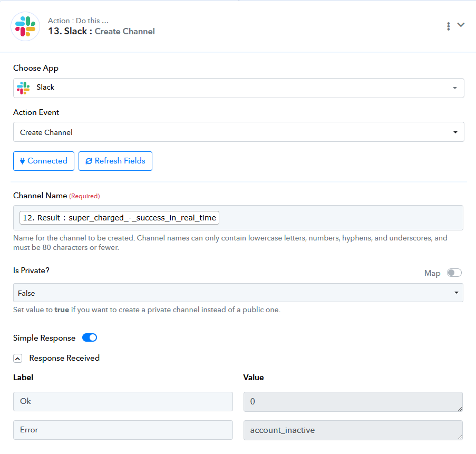
Task: Collapse step using header chevron
Action: (x=461, y=25)
